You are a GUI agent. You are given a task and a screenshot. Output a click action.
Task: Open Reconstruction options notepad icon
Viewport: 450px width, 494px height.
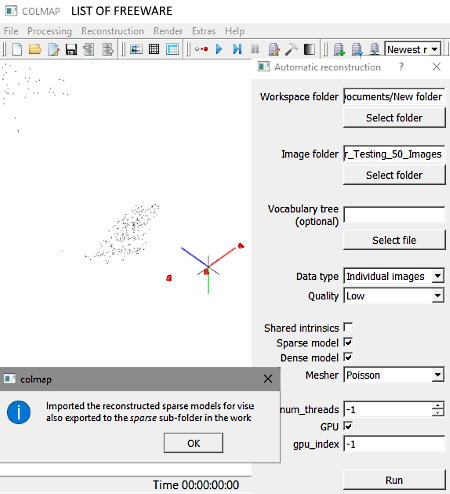pyautogui.click(x=274, y=50)
